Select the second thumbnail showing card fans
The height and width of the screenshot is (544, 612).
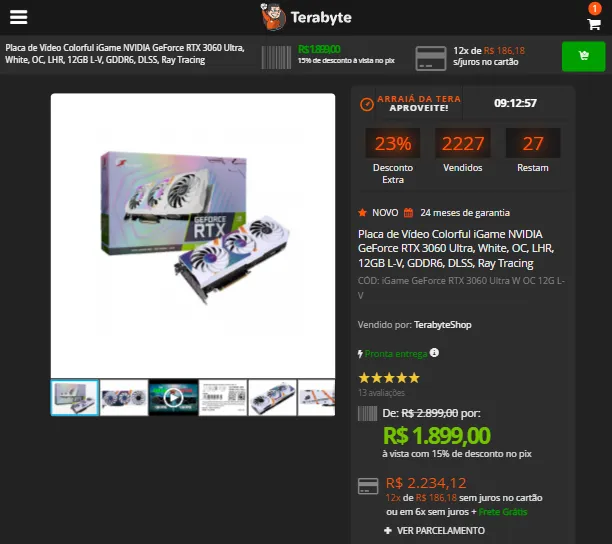tap(124, 398)
